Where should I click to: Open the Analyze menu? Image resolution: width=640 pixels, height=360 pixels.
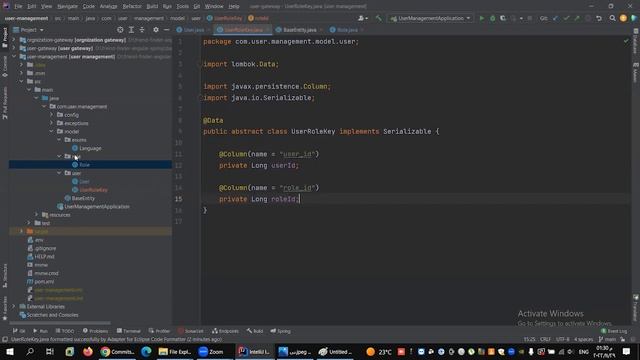point(108,6)
